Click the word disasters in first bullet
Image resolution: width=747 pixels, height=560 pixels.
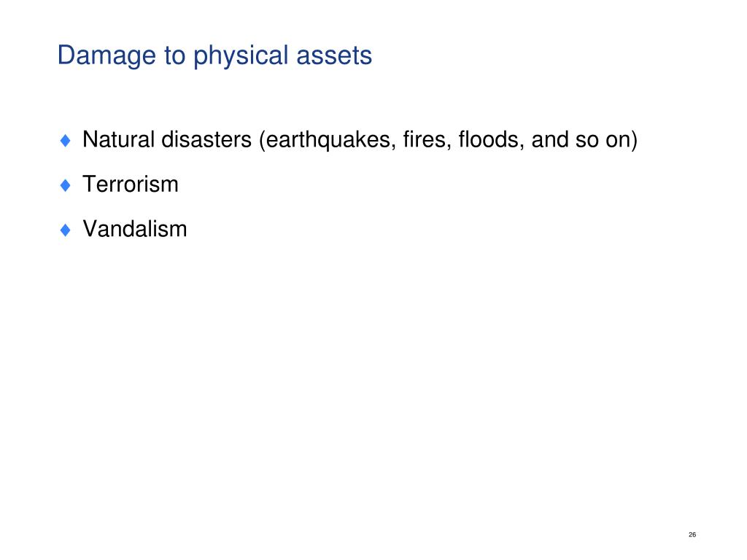pos(206,139)
